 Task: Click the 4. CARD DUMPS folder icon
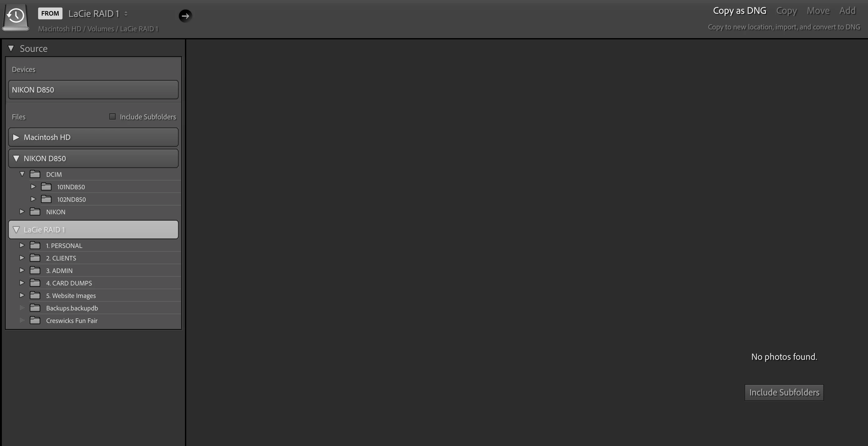click(35, 283)
